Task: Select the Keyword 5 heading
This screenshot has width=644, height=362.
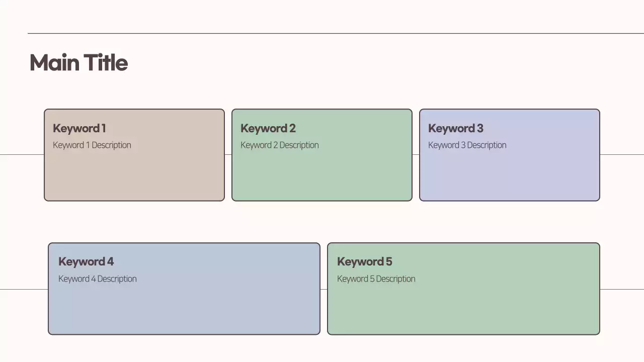Action: tap(364, 261)
